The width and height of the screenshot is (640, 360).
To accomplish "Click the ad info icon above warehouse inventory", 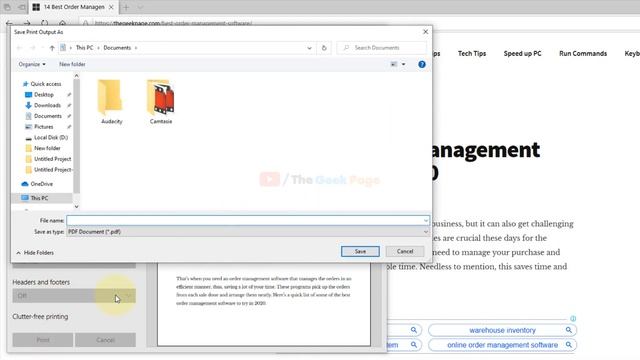I will (573, 318).
